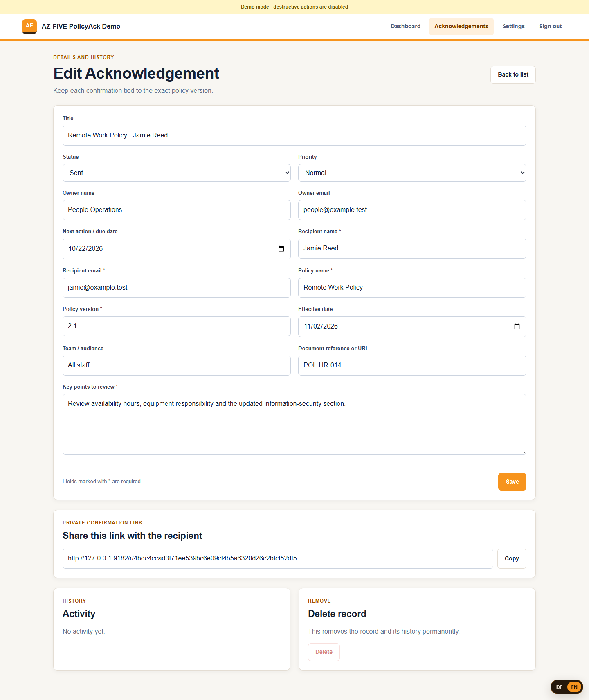Switch language to DE

(x=559, y=687)
